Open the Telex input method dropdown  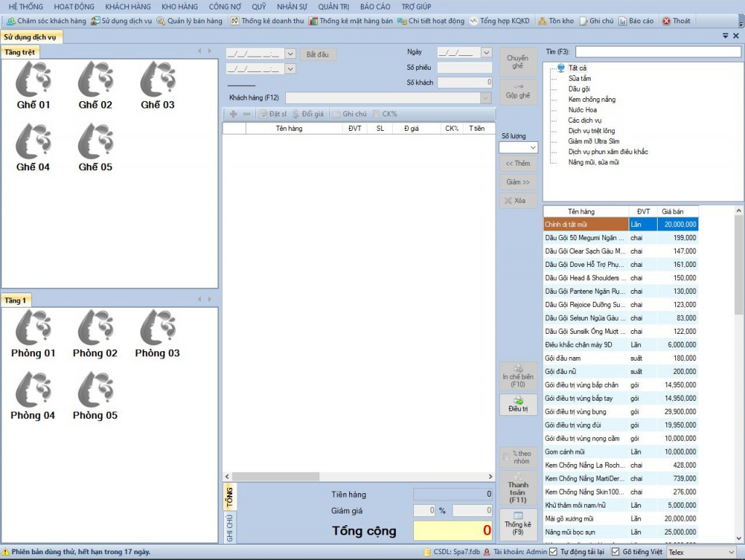coord(702,552)
